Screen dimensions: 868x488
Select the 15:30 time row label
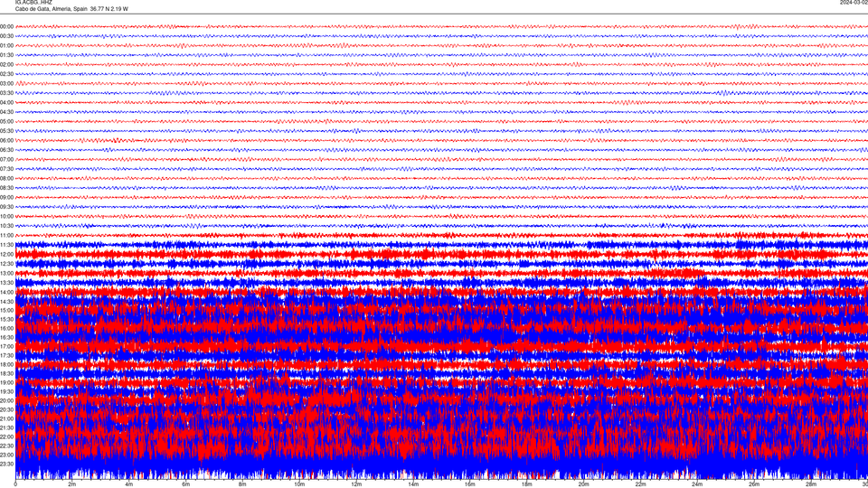pos(6,319)
